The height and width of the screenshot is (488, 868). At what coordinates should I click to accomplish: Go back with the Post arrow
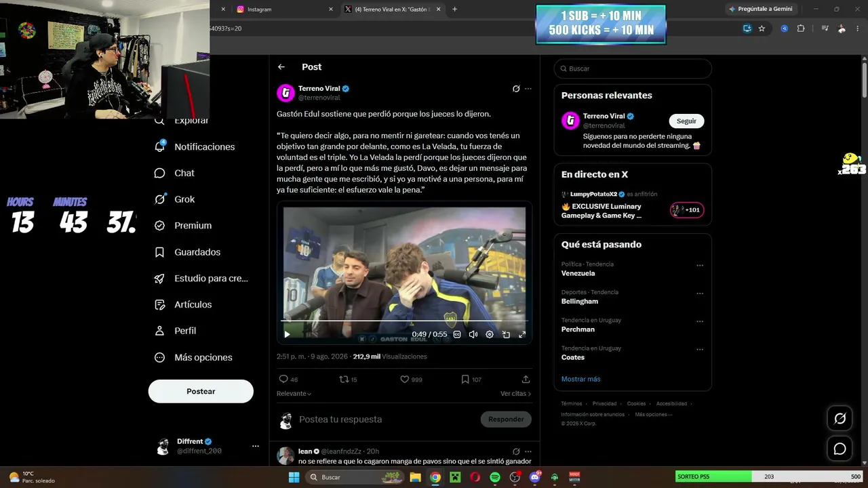[x=281, y=67]
